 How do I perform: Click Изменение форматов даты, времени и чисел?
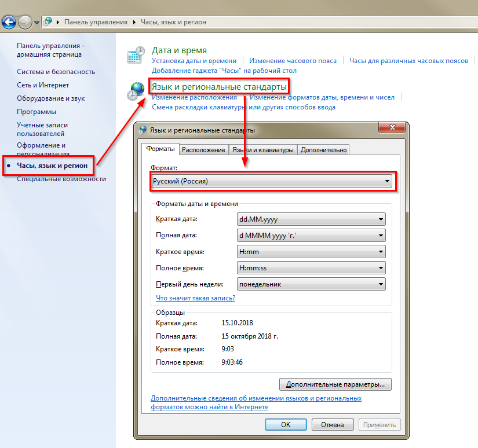coord(322,97)
